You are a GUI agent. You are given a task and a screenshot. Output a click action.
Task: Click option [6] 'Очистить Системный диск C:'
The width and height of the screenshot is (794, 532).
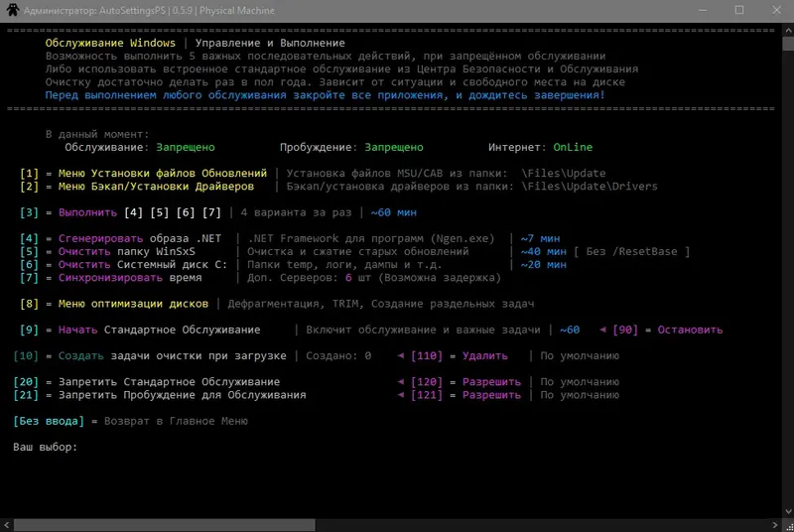(123, 265)
